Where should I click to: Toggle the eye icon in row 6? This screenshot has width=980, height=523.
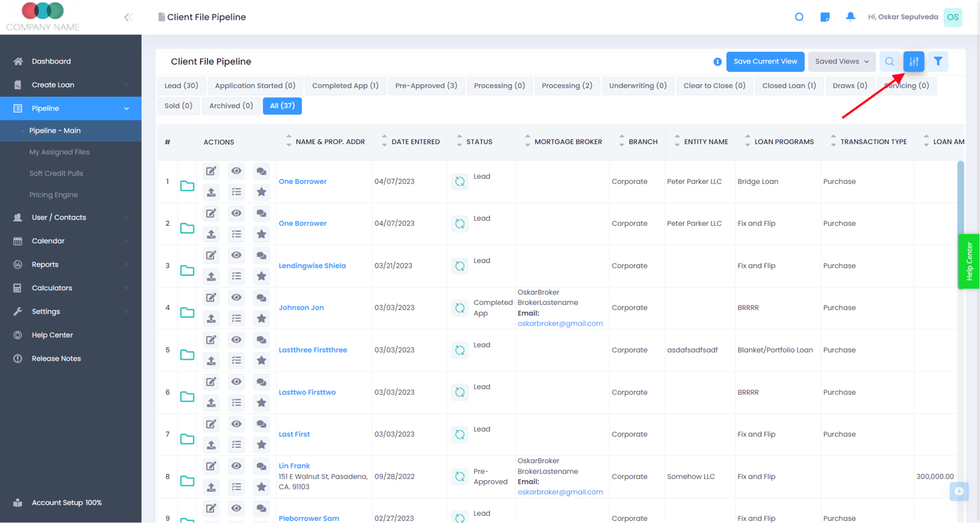point(236,382)
